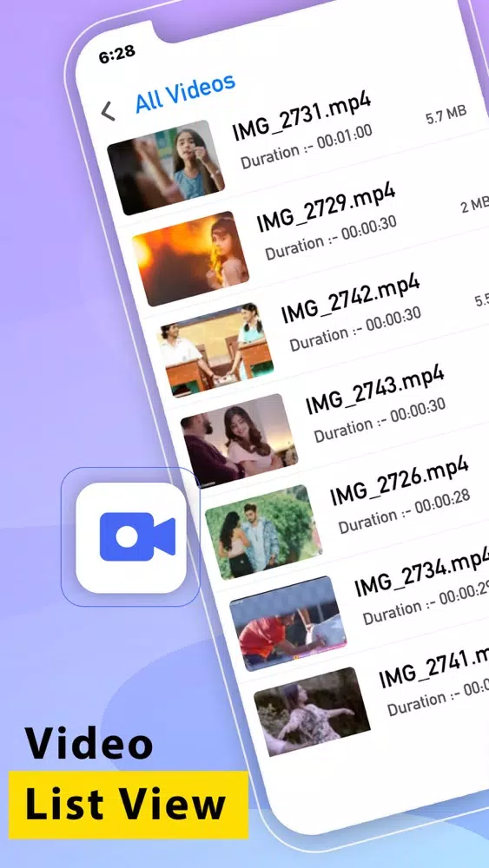489x868 pixels.
Task: Open thumbnail of IMG_2731.mp4
Action: pos(166,168)
